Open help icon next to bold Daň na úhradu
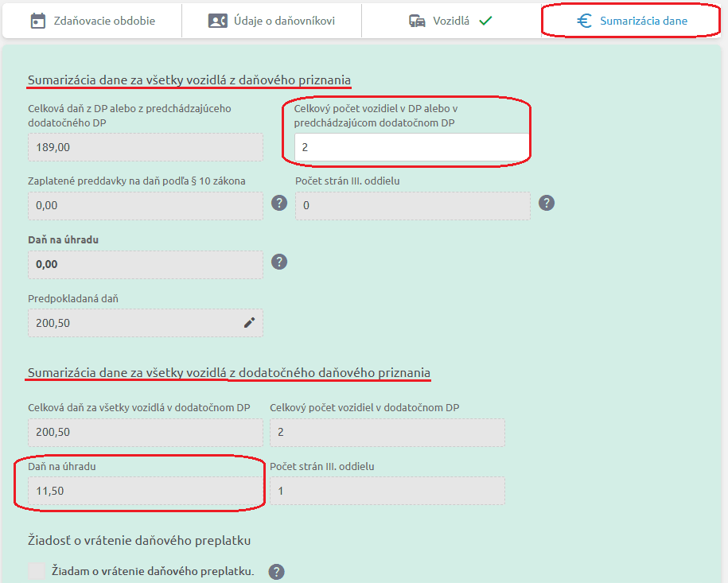Image resolution: width=728 pixels, height=583 pixels. click(279, 262)
